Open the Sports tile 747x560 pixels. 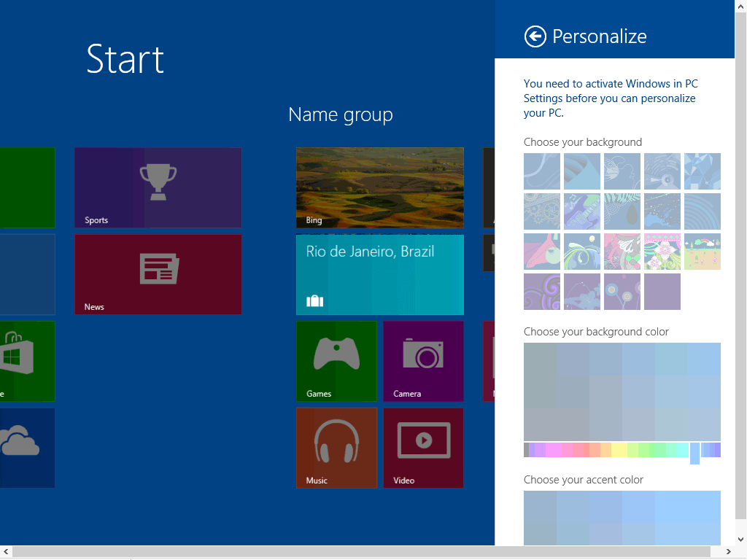coord(158,187)
